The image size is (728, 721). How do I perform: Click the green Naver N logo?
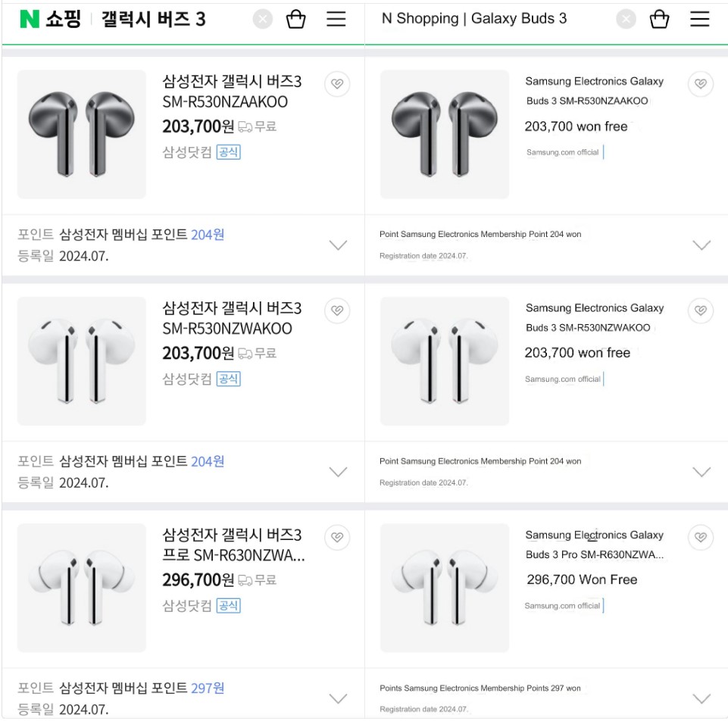pos(29,19)
